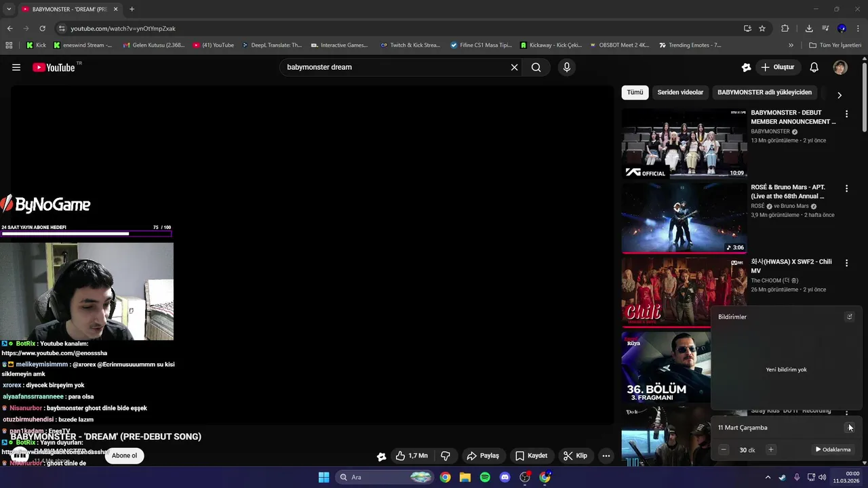The image size is (868, 488).
Task: Click the taskbar clock showing 00:00
Action: pos(847,477)
